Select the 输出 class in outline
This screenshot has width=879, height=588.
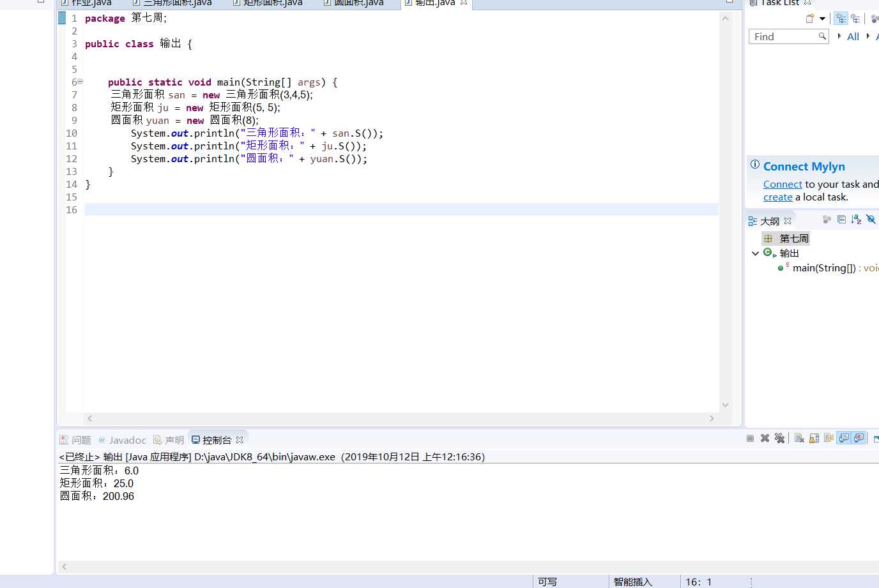click(x=782, y=253)
